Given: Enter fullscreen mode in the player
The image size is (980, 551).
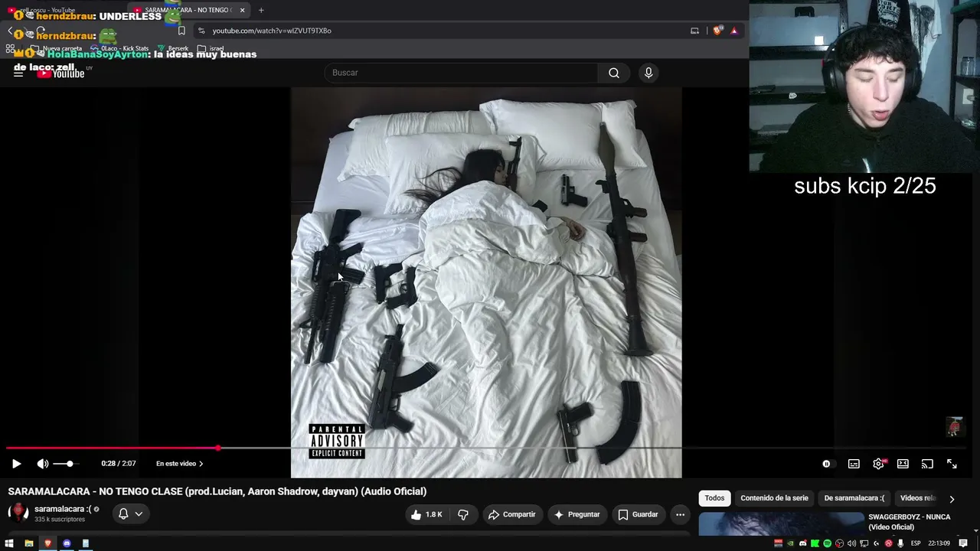Looking at the screenshot, I should tap(952, 464).
